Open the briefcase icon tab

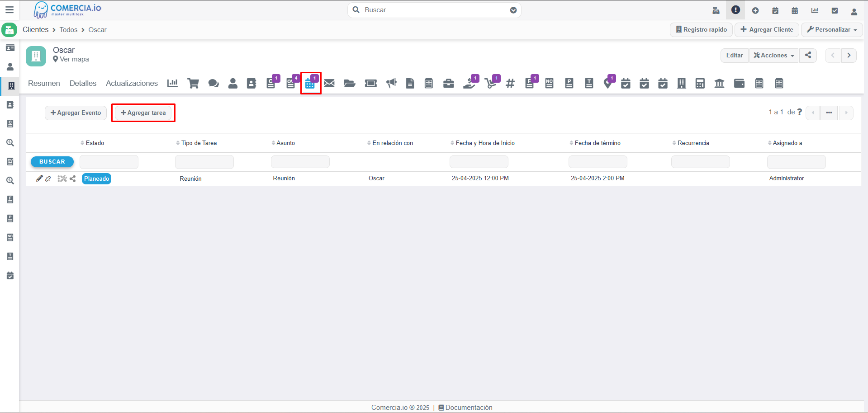click(448, 84)
